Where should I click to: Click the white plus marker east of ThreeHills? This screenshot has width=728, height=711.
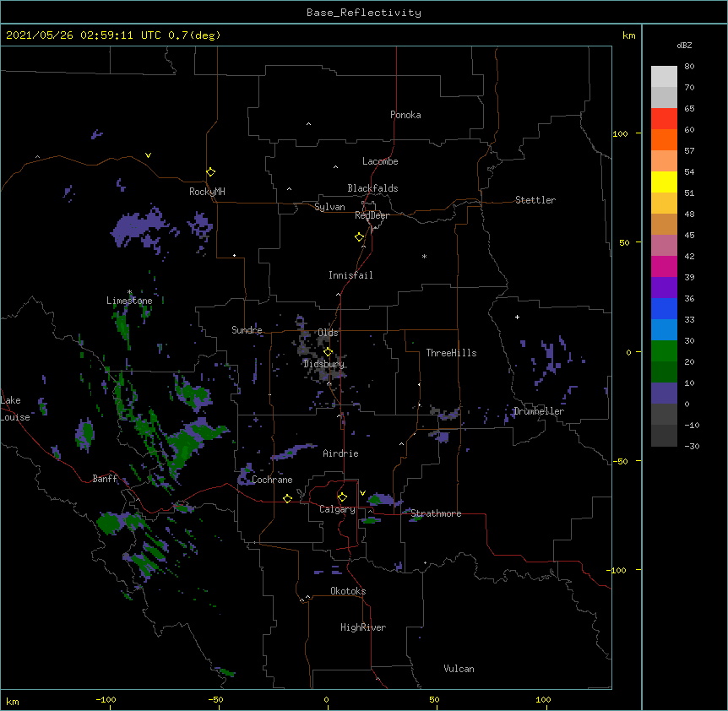[517, 317]
